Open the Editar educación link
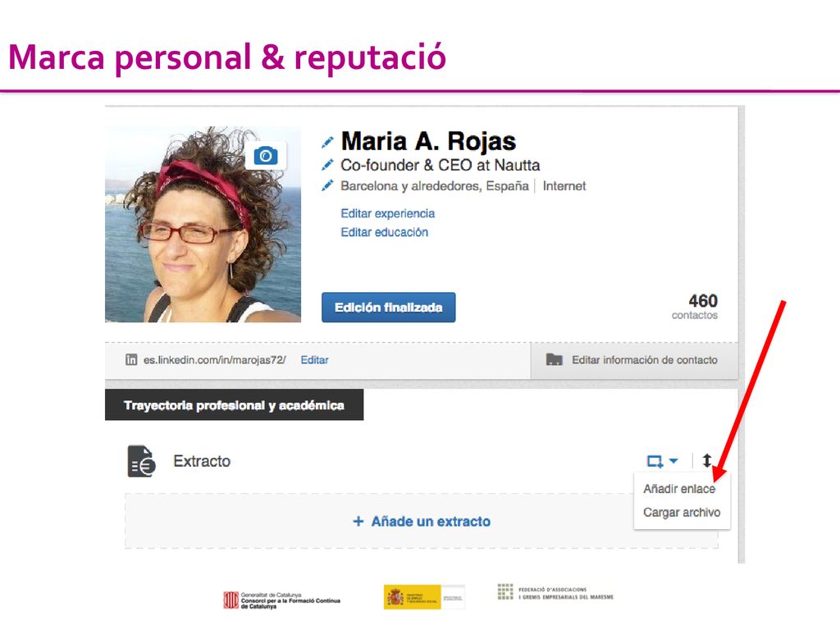840x630 pixels. click(385, 232)
